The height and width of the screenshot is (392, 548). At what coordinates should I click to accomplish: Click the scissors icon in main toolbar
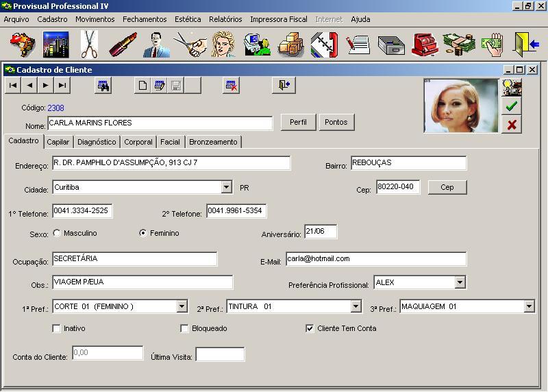tap(89, 45)
